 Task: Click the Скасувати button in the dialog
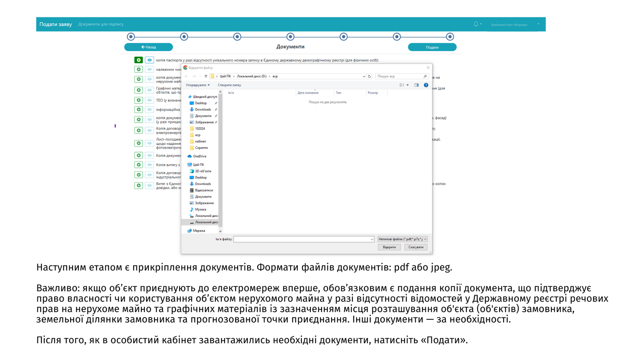tap(415, 247)
